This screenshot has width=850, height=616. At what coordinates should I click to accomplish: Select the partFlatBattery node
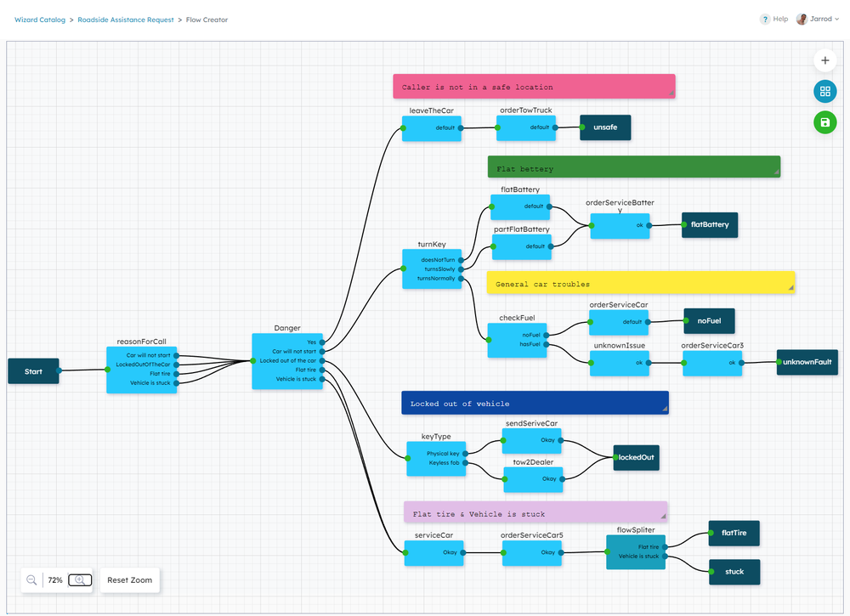[522, 246]
